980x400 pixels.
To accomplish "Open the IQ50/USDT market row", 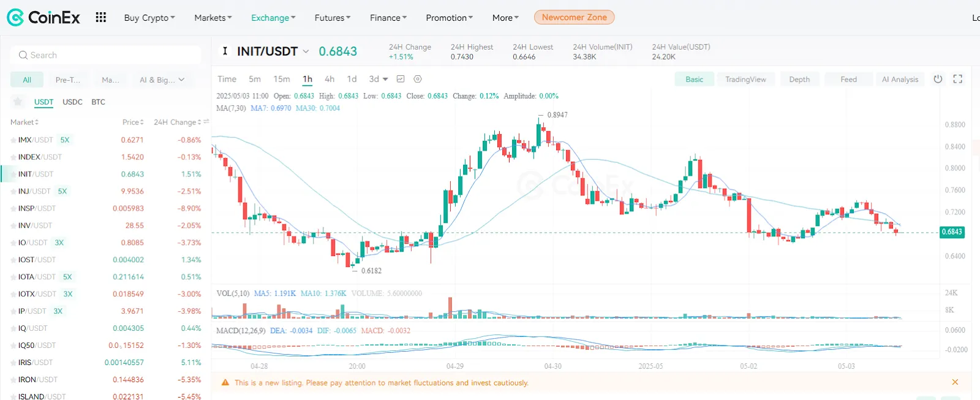I will coord(105,346).
